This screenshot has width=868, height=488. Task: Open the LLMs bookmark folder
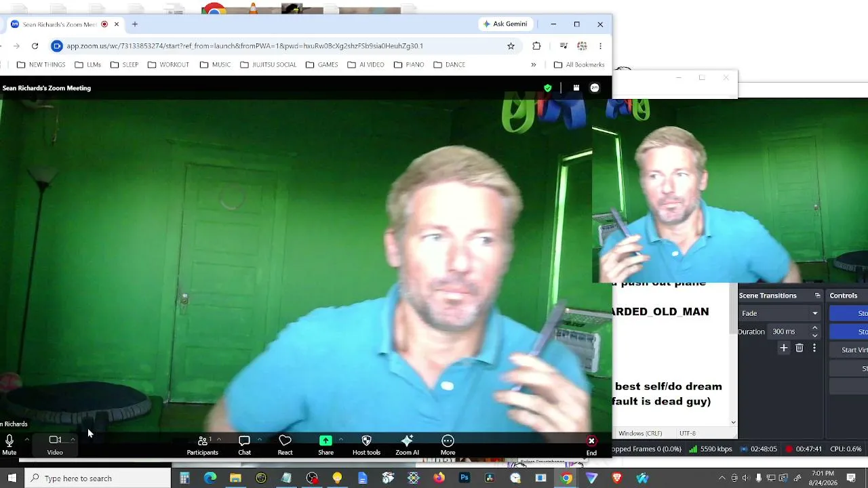point(88,65)
